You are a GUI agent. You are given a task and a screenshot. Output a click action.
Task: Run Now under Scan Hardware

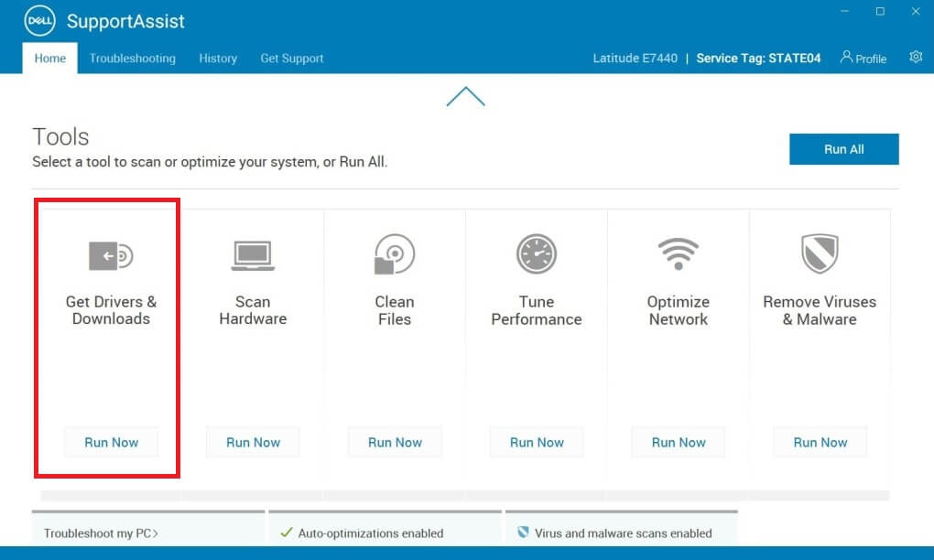(253, 442)
